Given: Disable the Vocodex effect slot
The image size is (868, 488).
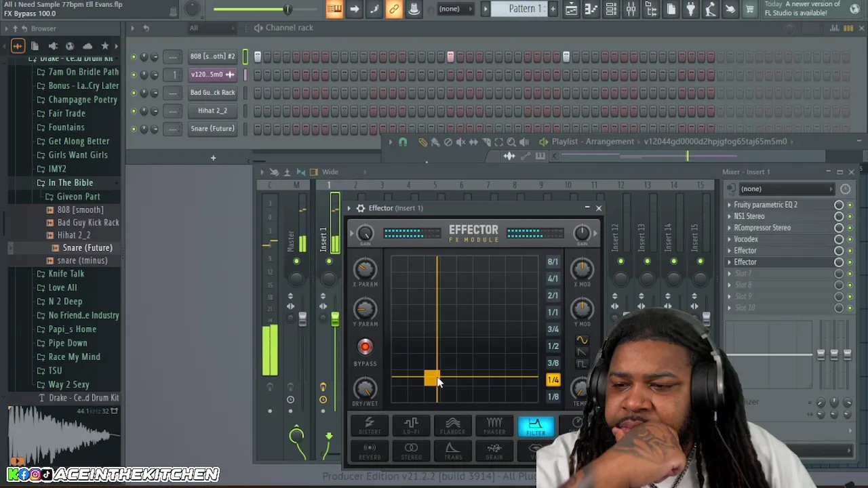Looking at the screenshot, I should (850, 239).
